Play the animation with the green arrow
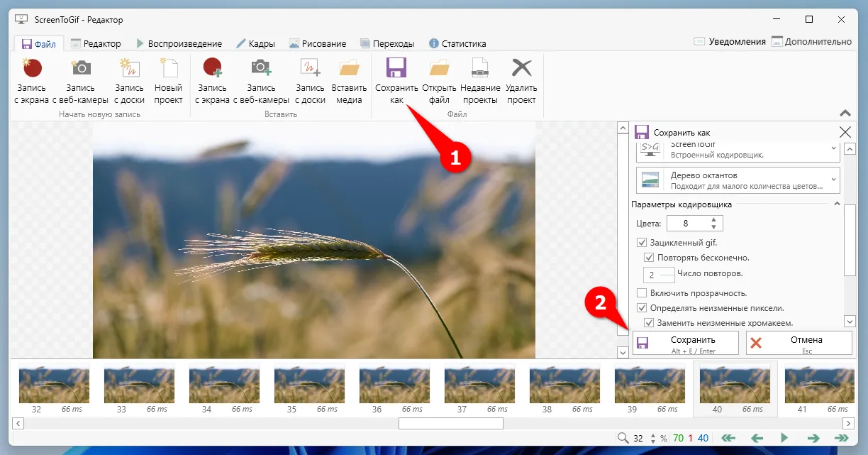This screenshot has height=455, width=868. tap(784, 438)
